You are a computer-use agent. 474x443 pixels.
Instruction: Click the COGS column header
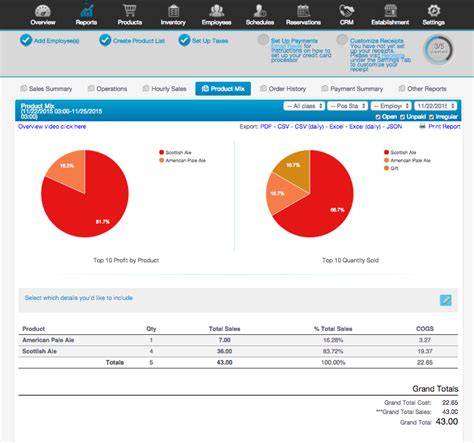click(x=425, y=329)
